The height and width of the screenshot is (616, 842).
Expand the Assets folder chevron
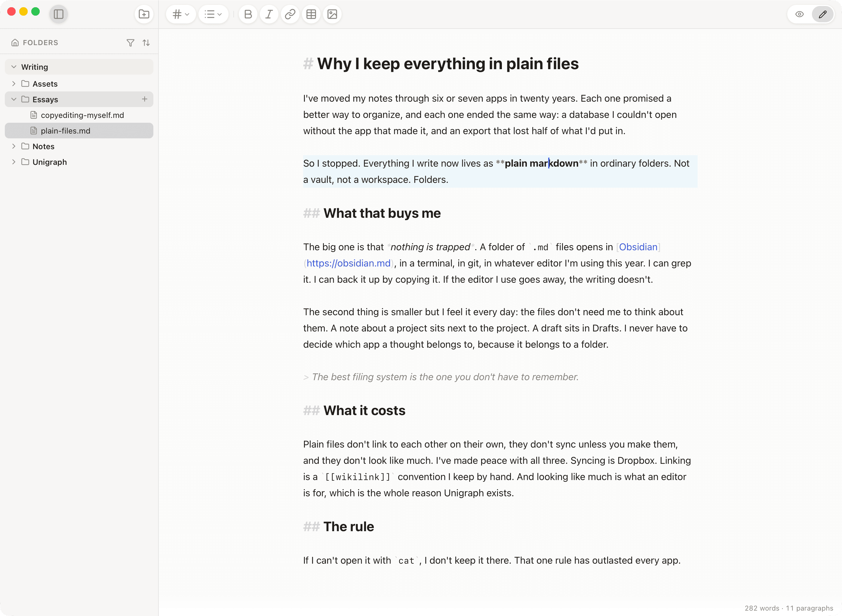coord(14,84)
